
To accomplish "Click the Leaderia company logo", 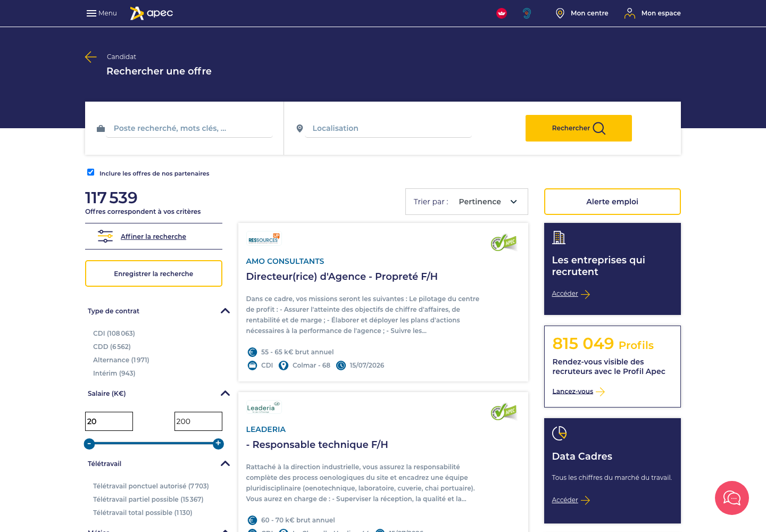I will [x=264, y=408].
